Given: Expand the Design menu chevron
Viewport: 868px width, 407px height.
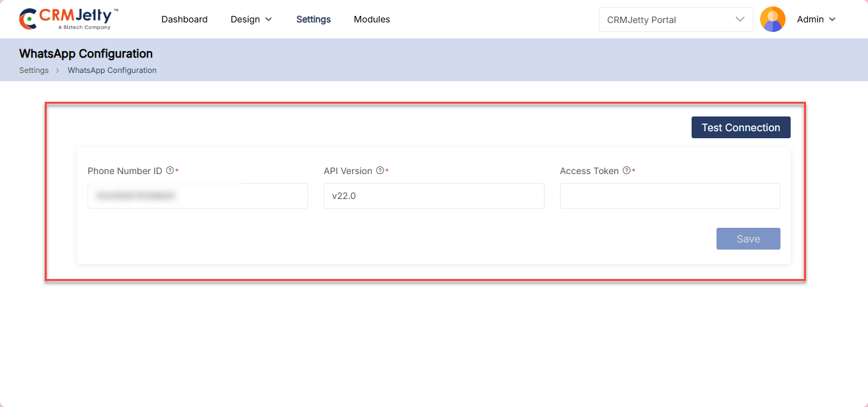Looking at the screenshot, I should (268, 19).
